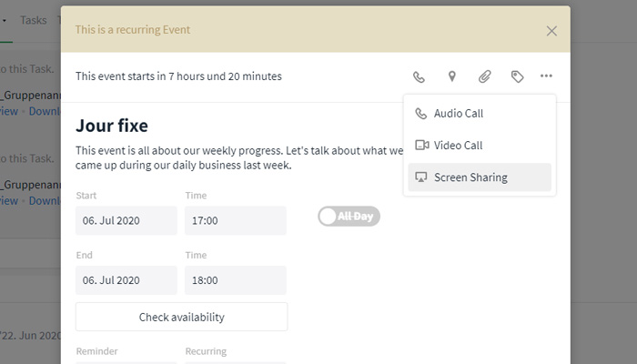Image resolution: width=637 pixels, height=364 pixels.
Task: Click the monitor icon beside Screen Sharing
Action: (x=420, y=177)
